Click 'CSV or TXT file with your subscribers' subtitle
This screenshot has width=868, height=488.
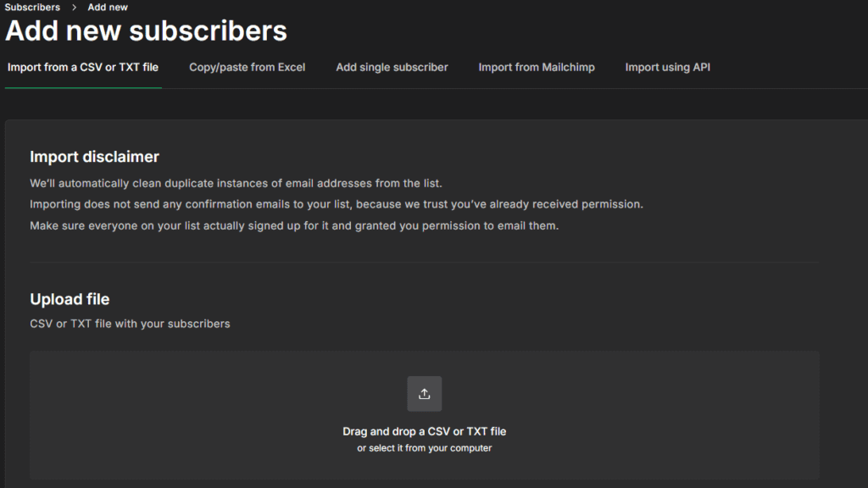(130, 324)
